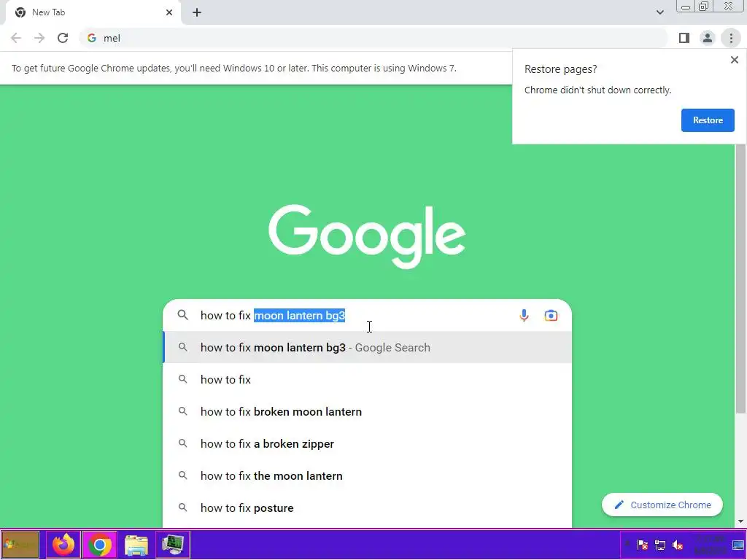Click Chrome taskbar icon
Screen dimensions: 747x560
pyautogui.click(x=99, y=544)
